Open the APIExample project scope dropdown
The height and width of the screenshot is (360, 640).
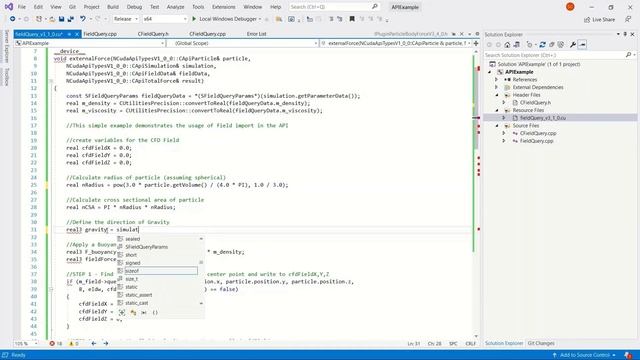pyautogui.click(x=90, y=43)
